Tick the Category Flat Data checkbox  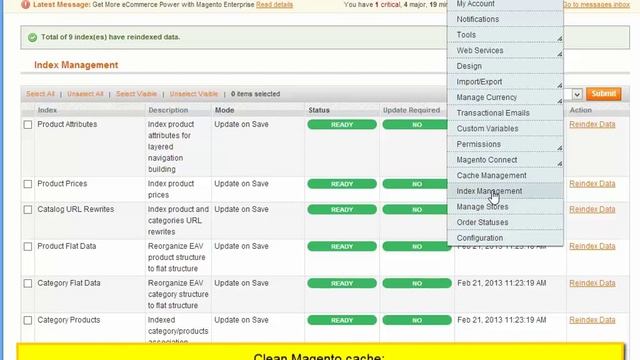tap(28, 283)
